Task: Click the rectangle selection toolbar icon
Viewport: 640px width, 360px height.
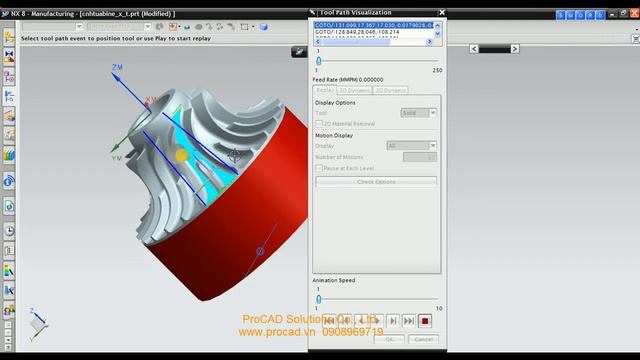Action: point(244,27)
